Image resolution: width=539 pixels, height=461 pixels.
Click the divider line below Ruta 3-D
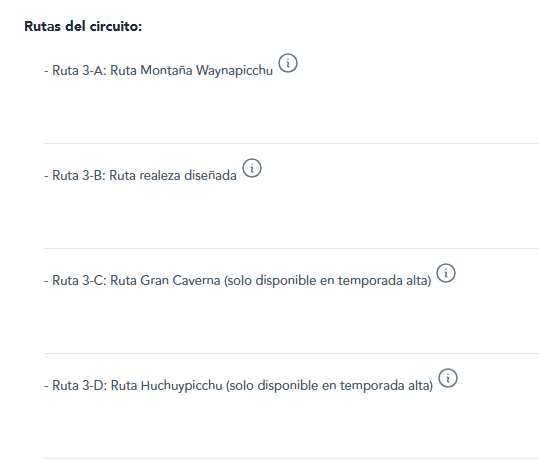(x=291, y=458)
